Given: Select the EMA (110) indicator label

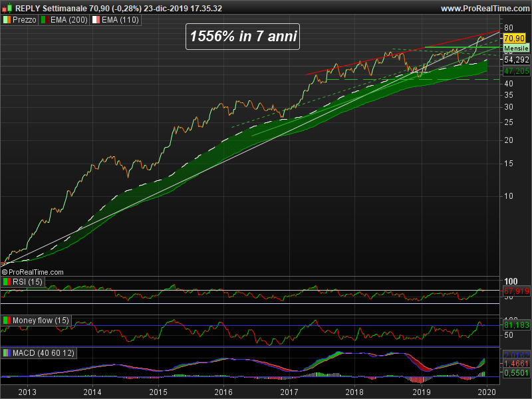Looking at the screenshot, I should pos(120,21).
